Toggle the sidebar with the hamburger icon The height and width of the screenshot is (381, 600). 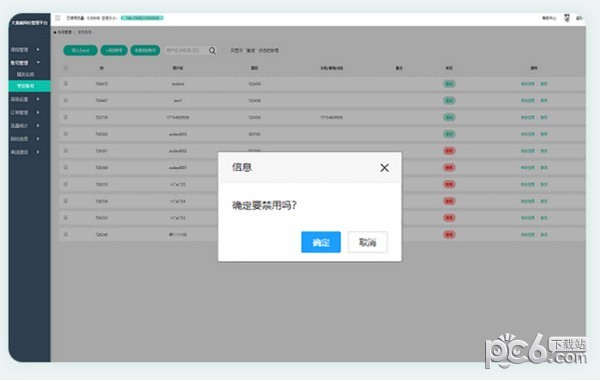(58, 18)
